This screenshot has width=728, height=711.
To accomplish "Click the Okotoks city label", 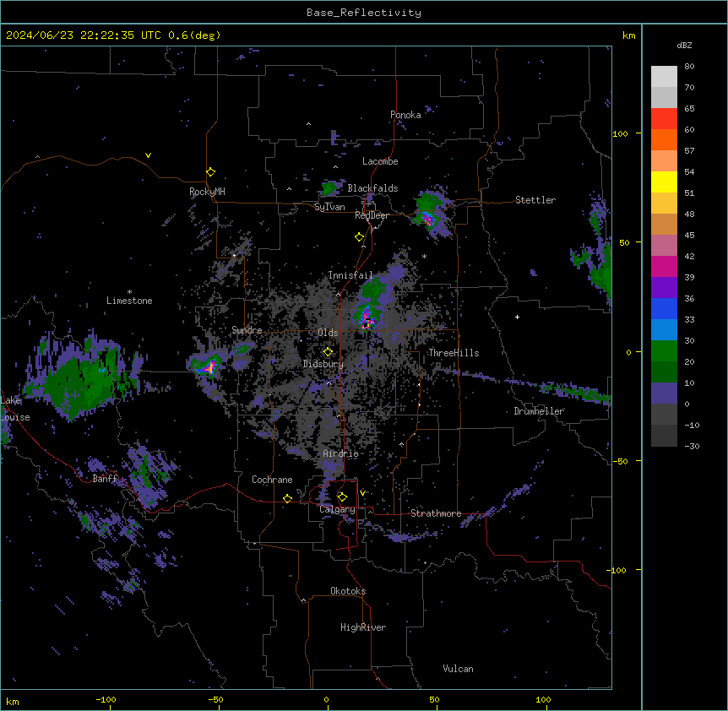I will pyautogui.click(x=348, y=591).
